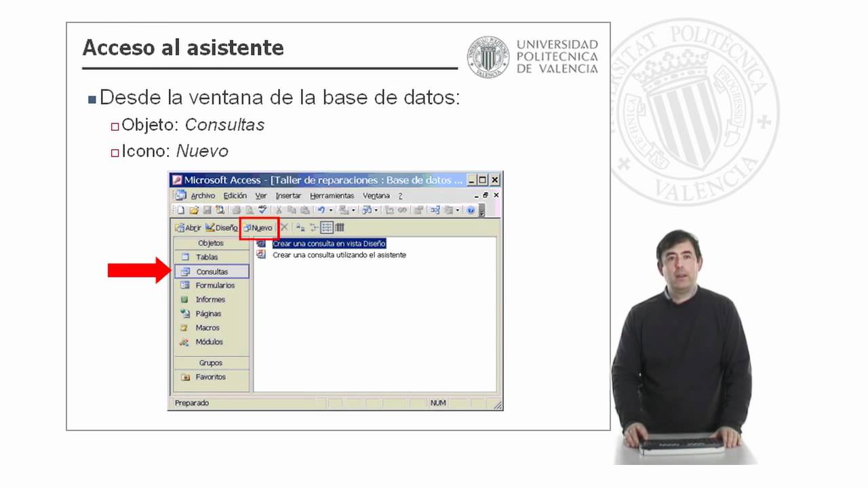Click the Script Editor toolbar icon
The image size is (868, 488).
pyautogui.click(x=402, y=210)
